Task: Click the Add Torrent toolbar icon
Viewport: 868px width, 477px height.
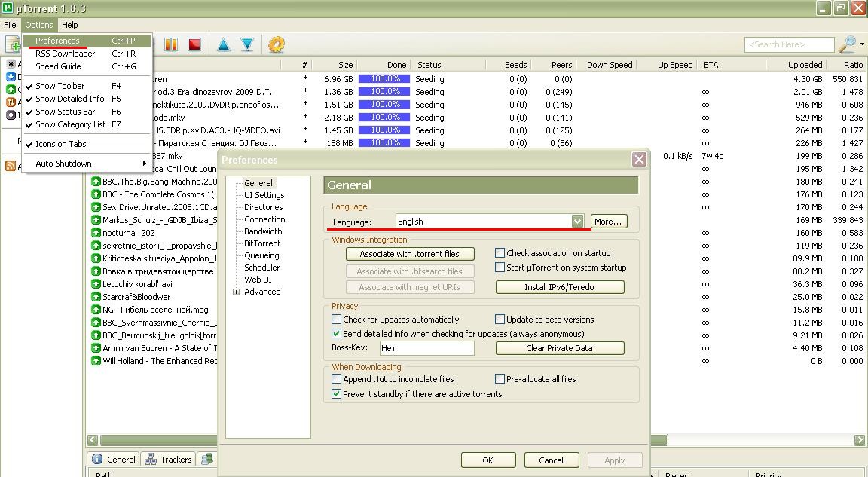Action: click(x=13, y=45)
